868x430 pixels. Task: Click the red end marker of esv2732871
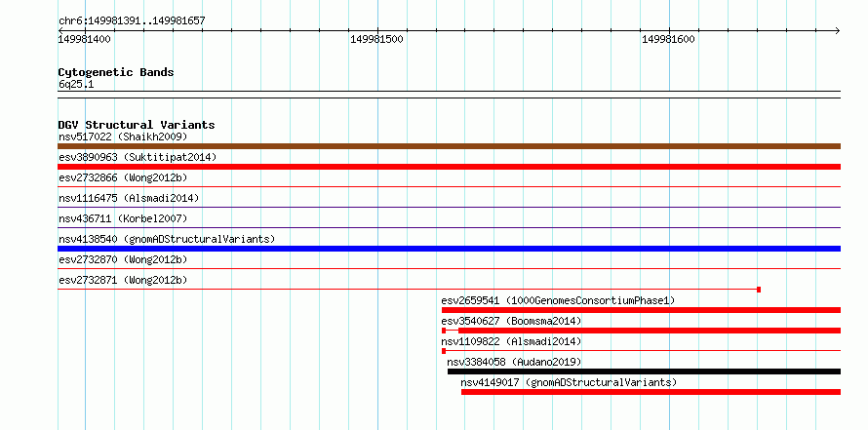click(x=759, y=290)
